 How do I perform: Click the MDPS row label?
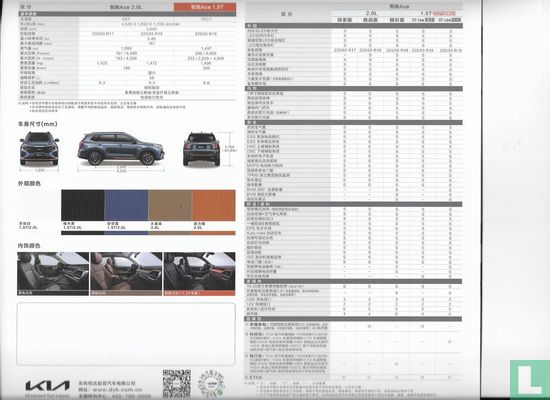click(265, 165)
